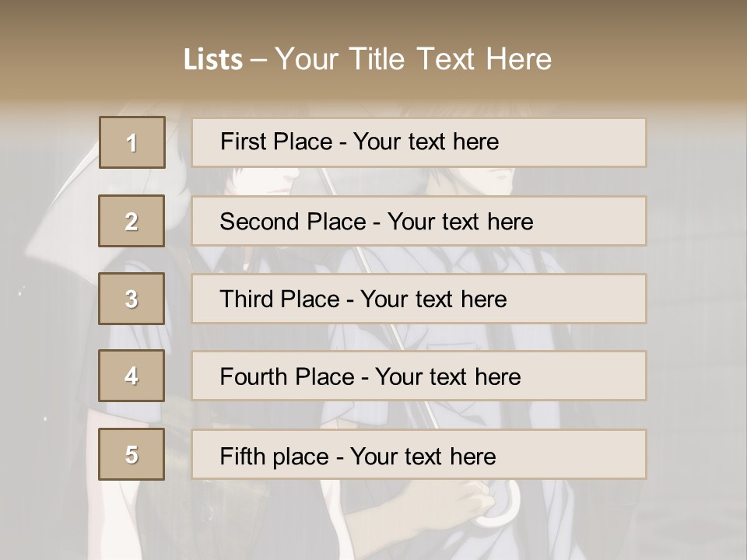
Task: Click 'Your text here' in the First Place row
Action: coord(426,142)
